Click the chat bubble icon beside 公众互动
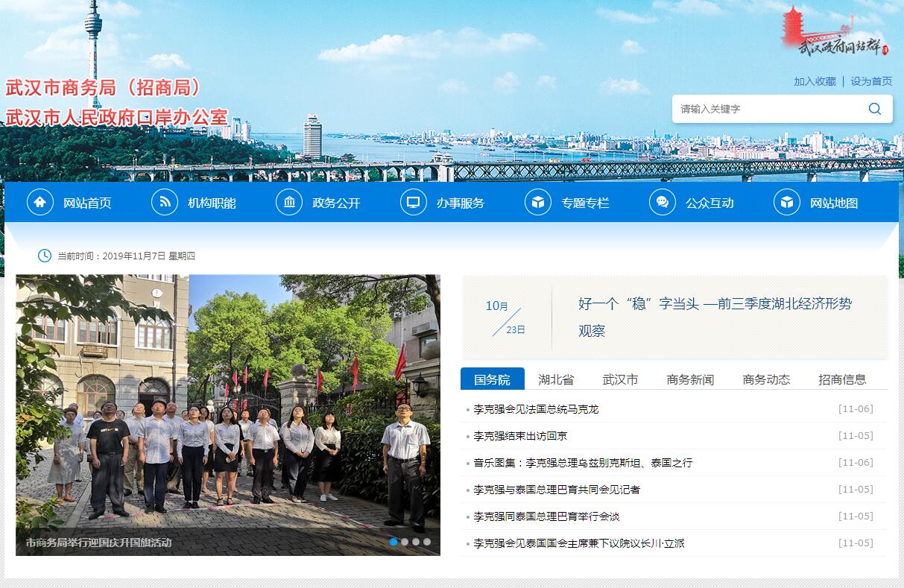The image size is (904, 588). pyautogui.click(x=663, y=202)
